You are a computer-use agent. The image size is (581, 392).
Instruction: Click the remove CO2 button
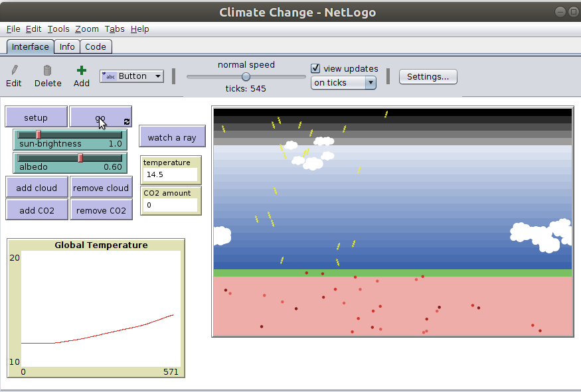101,210
